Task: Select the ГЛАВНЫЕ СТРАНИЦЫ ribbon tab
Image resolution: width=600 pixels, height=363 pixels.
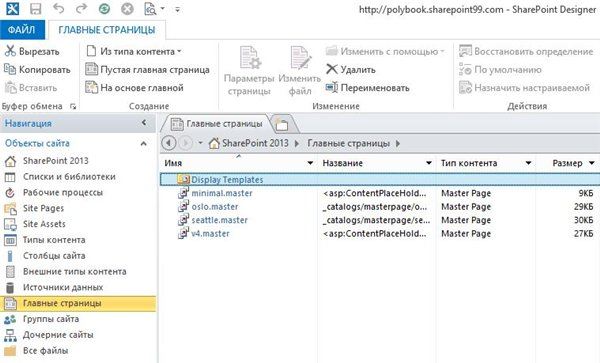Action: click(107, 30)
